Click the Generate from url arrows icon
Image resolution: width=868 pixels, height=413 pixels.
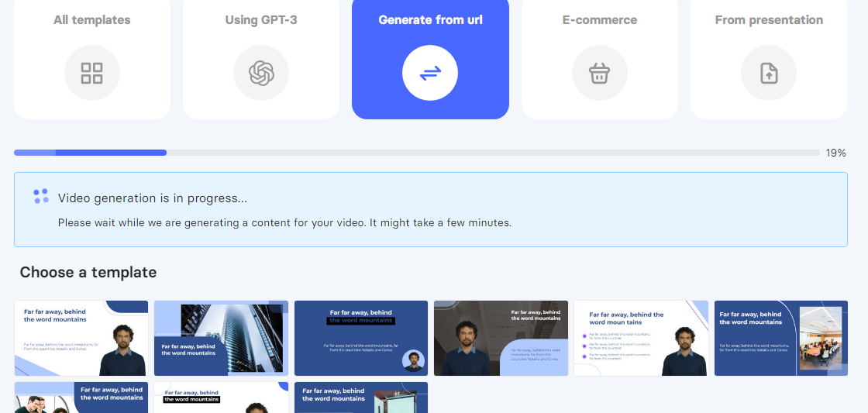point(430,73)
